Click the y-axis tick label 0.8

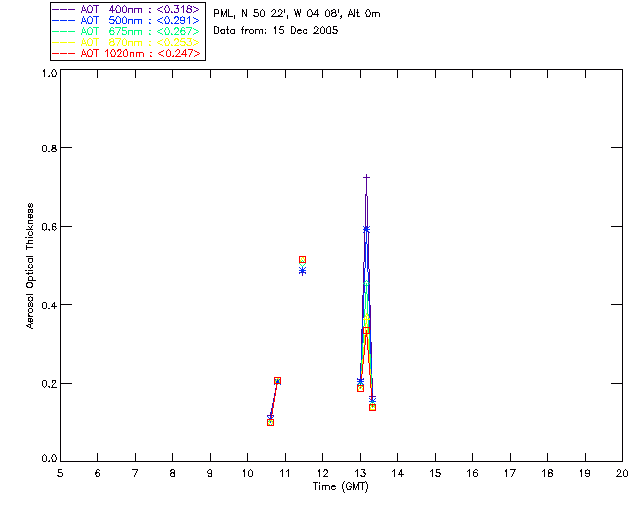pyautogui.click(x=49, y=148)
